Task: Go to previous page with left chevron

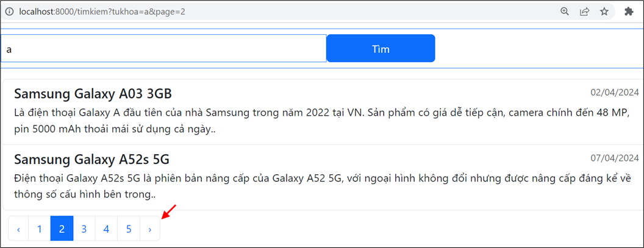Action: tap(18, 229)
